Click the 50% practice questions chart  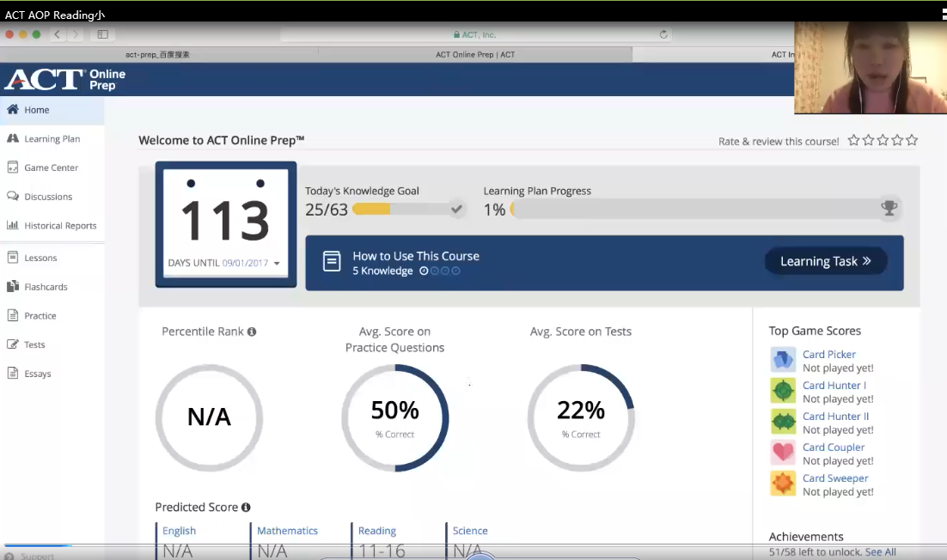[395, 418]
